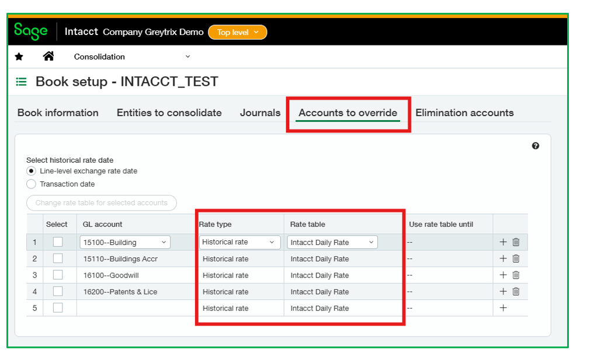
Task: Open the list menu icon beside Book setup
Action: tap(21, 82)
